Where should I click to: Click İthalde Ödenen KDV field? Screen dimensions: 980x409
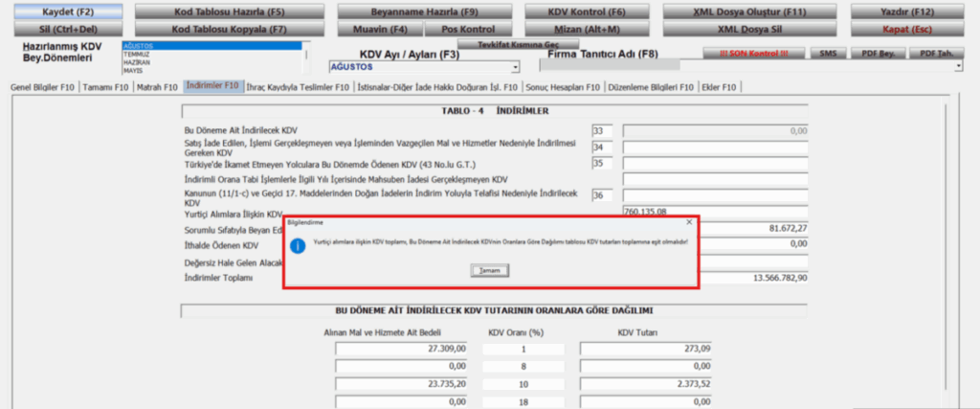pos(754,244)
